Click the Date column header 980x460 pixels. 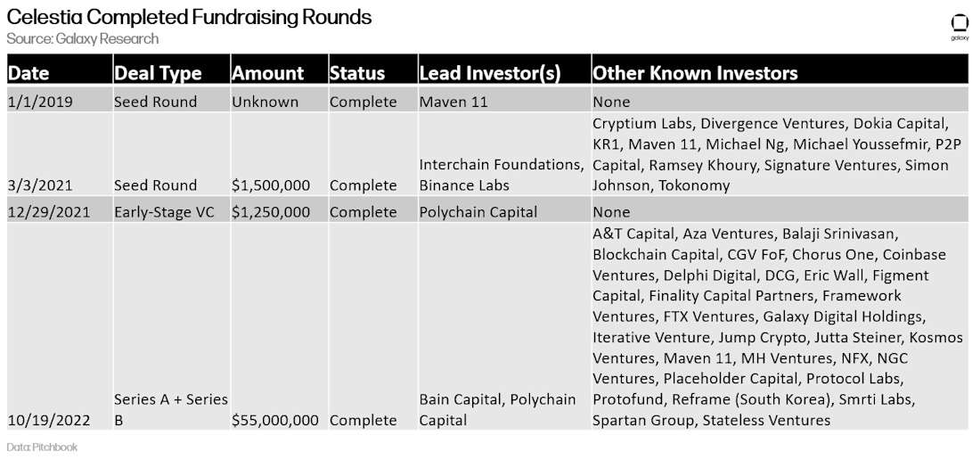click(29, 73)
